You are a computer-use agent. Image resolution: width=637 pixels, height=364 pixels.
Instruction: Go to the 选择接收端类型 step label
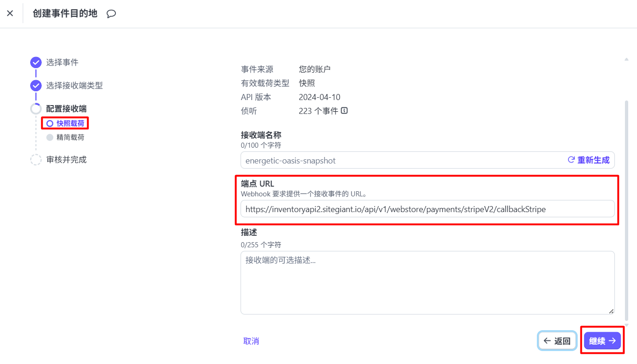(x=74, y=86)
